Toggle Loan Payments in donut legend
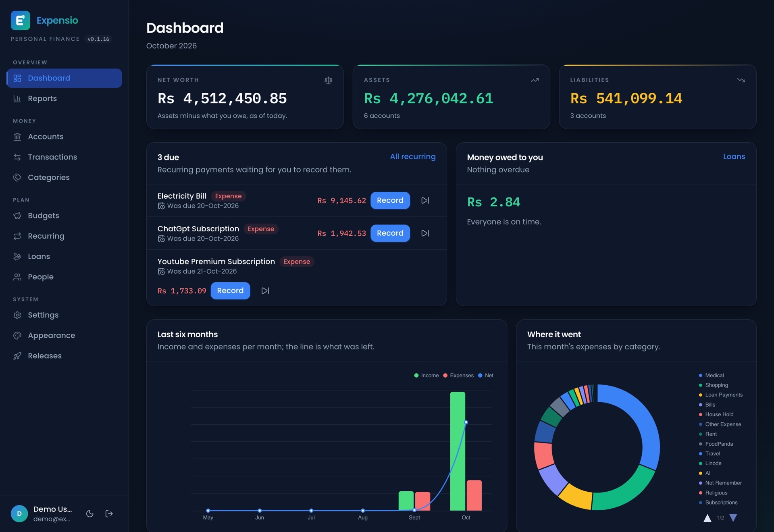Image resolution: width=774 pixels, height=532 pixels. click(721, 395)
